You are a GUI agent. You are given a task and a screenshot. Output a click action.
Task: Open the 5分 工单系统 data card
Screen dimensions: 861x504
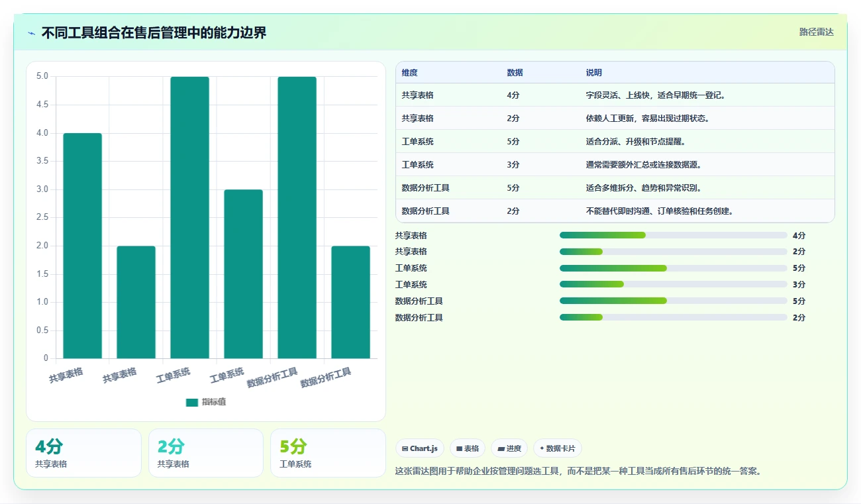pyautogui.click(x=328, y=453)
